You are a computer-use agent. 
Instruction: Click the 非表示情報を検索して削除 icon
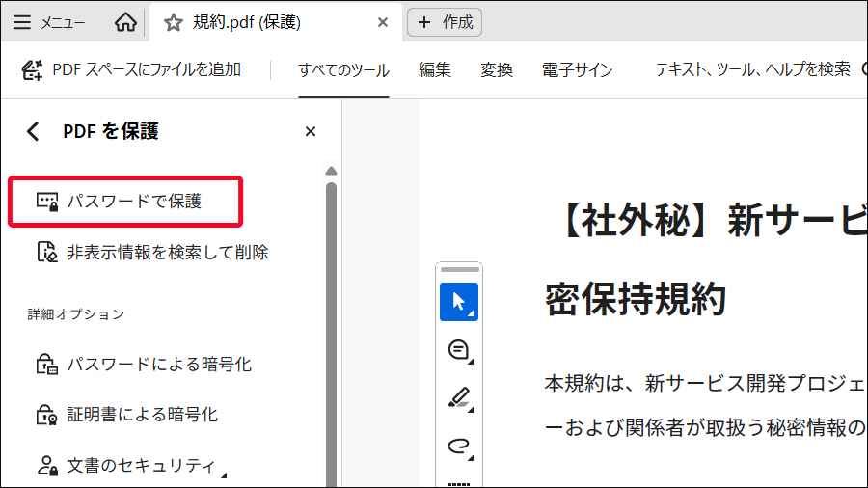(x=47, y=253)
